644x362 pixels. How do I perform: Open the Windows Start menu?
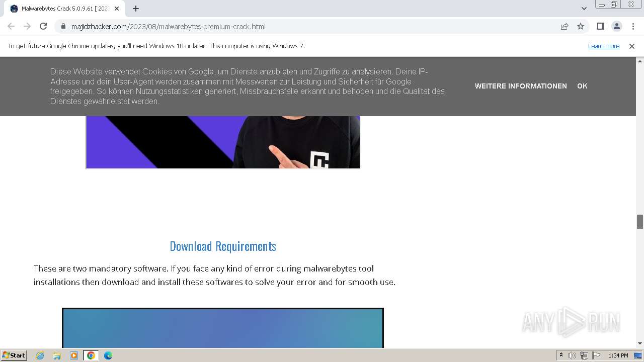click(x=14, y=355)
